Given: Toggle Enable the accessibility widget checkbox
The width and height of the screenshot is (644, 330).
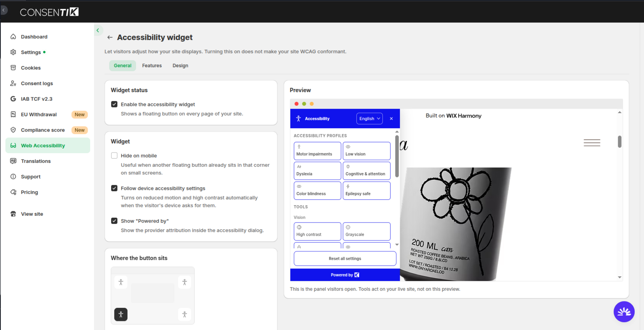Looking at the screenshot, I should point(114,104).
